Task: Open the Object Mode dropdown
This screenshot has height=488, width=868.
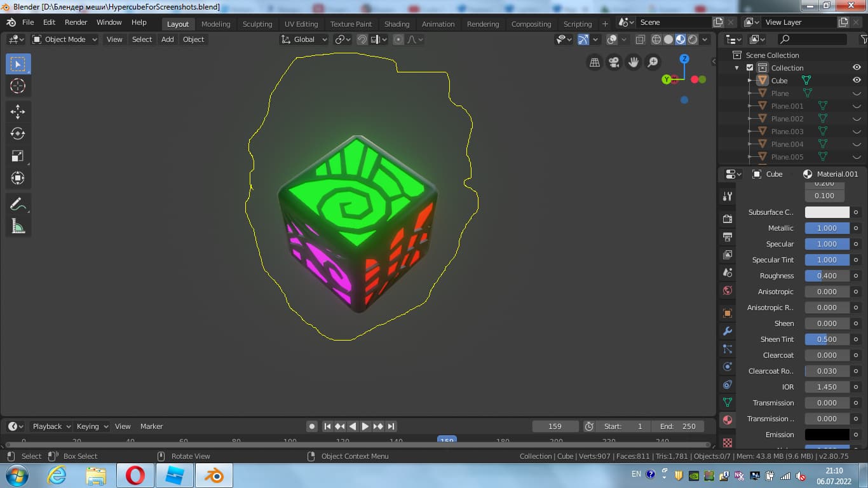Action: (64, 39)
